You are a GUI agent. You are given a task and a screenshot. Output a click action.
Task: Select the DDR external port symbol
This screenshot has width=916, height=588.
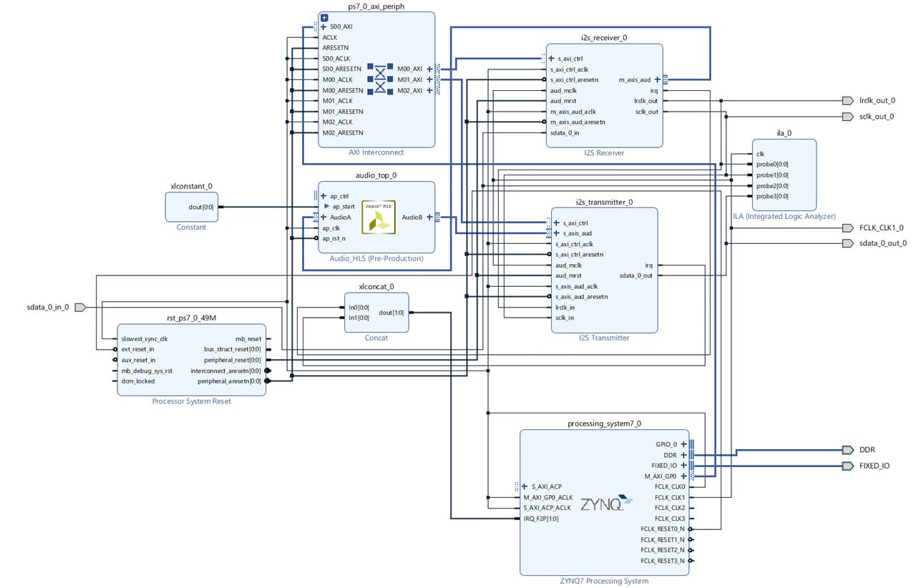848,450
